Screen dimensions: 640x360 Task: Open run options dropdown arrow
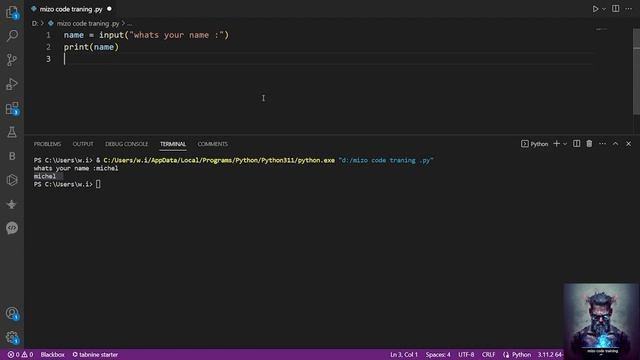pos(604,9)
